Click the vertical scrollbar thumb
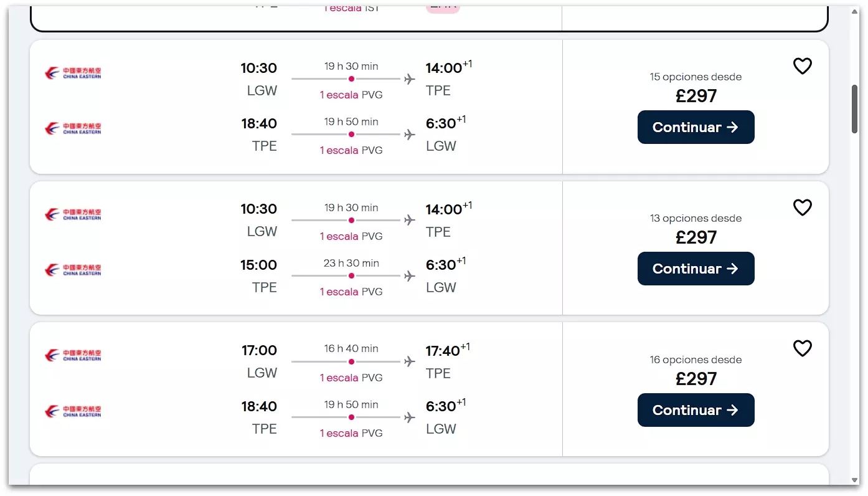 855,108
